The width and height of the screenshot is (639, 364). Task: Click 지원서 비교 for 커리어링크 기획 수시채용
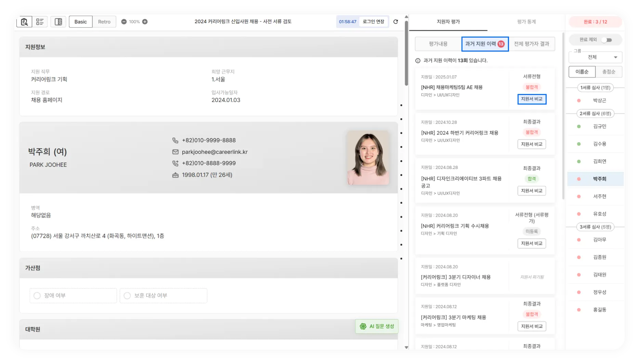click(x=532, y=243)
